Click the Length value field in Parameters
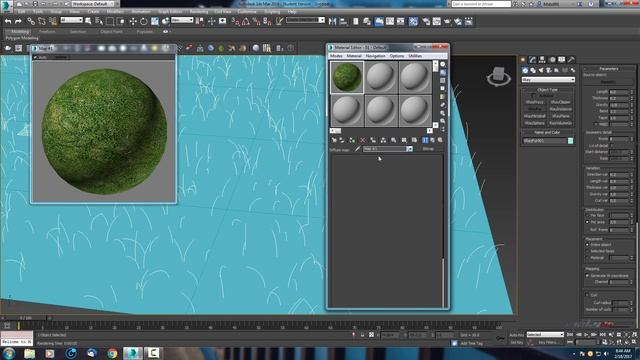This screenshot has width=640, height=360. [619, 92]
